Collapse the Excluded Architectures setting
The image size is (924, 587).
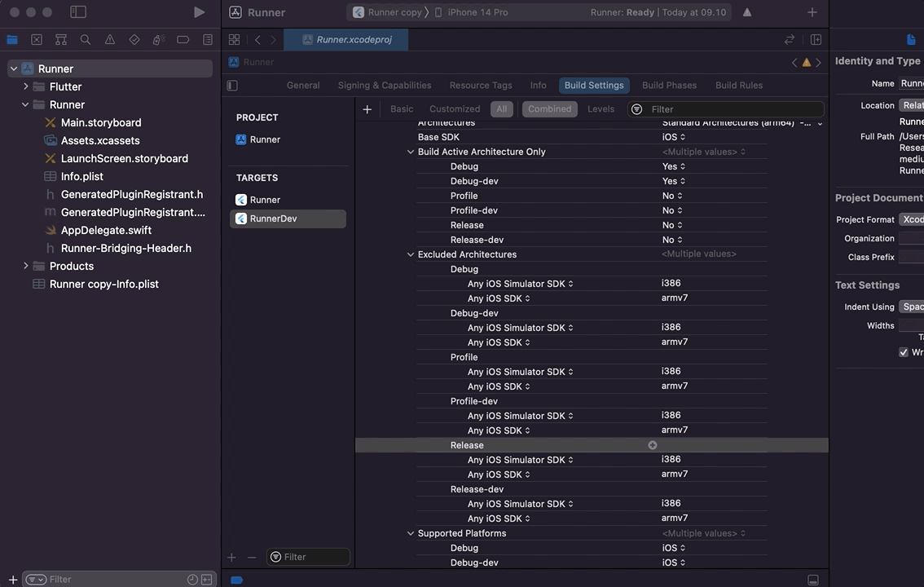pyautogui.click(x=410, y=254)
